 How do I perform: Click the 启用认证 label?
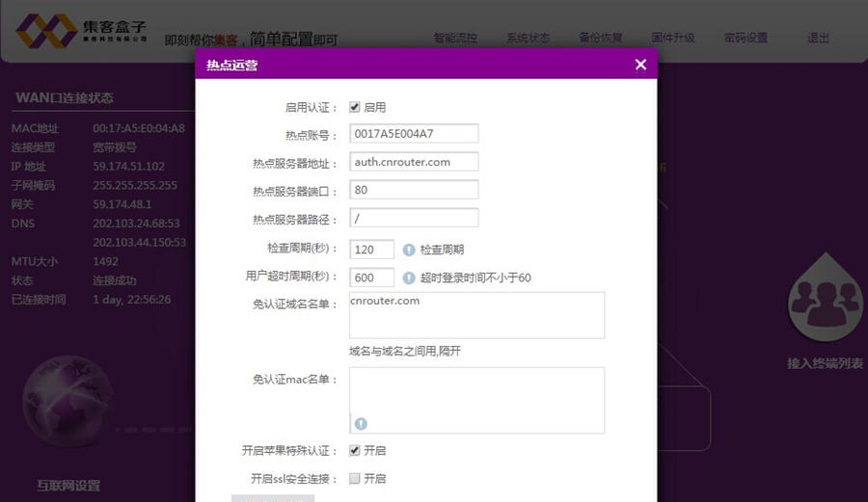[x=311, y=107]
